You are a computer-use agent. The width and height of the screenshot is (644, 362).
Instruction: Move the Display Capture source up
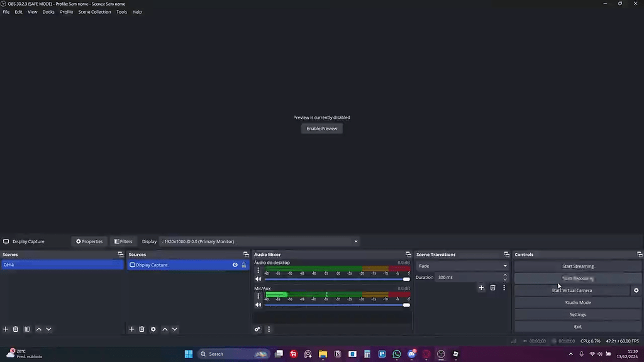point(164,329)
